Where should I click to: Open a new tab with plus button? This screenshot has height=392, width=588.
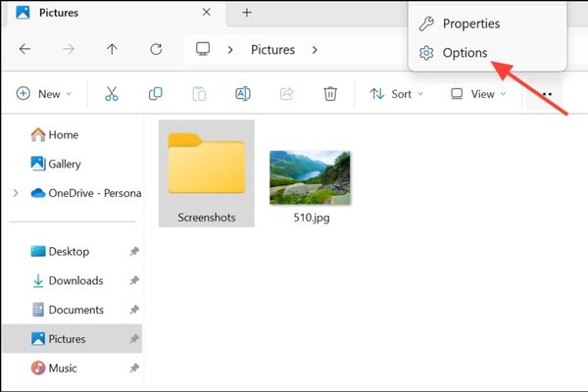[x=246, y=13]
